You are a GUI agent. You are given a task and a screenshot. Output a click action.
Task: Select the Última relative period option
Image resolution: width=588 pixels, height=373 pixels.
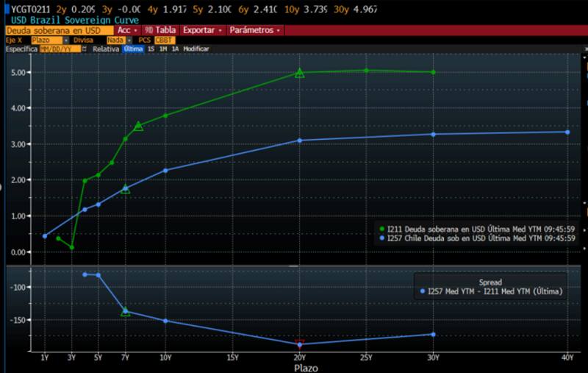133,49
